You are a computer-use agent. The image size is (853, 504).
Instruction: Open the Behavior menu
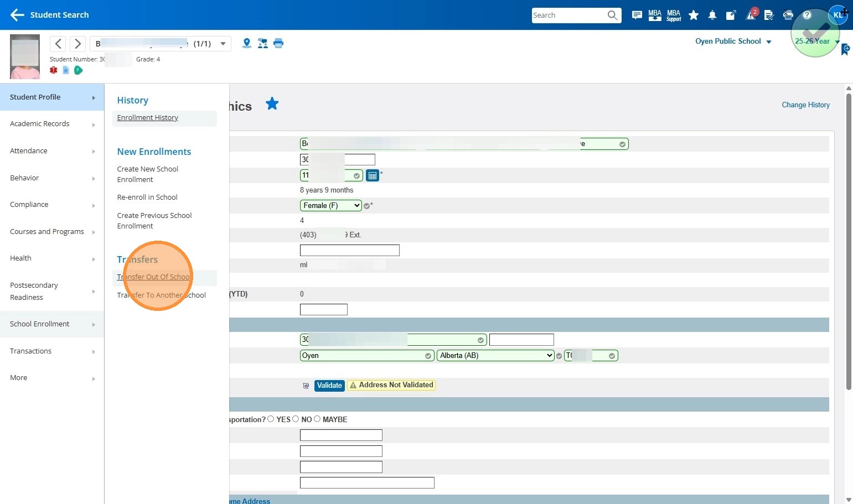(52, 178)
